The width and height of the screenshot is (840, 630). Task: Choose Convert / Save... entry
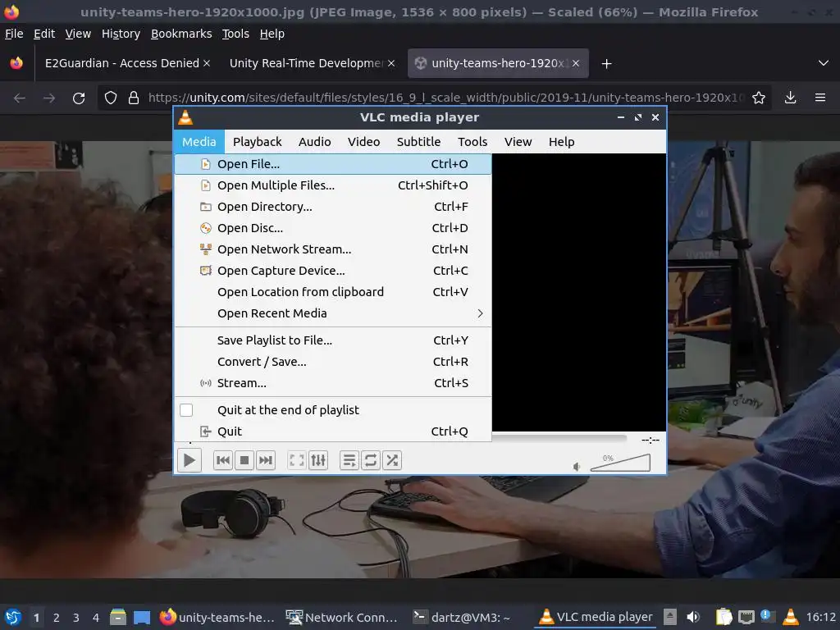pyautogui.click(x=333, y=362)
